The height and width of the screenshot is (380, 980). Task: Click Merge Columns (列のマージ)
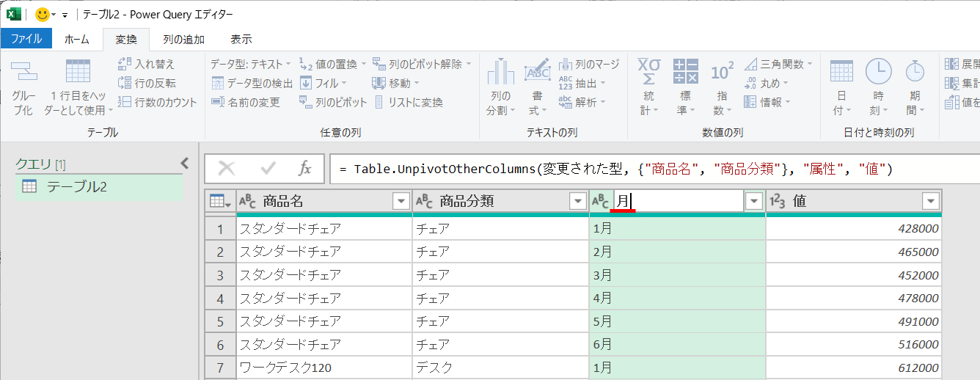(589, 65)
